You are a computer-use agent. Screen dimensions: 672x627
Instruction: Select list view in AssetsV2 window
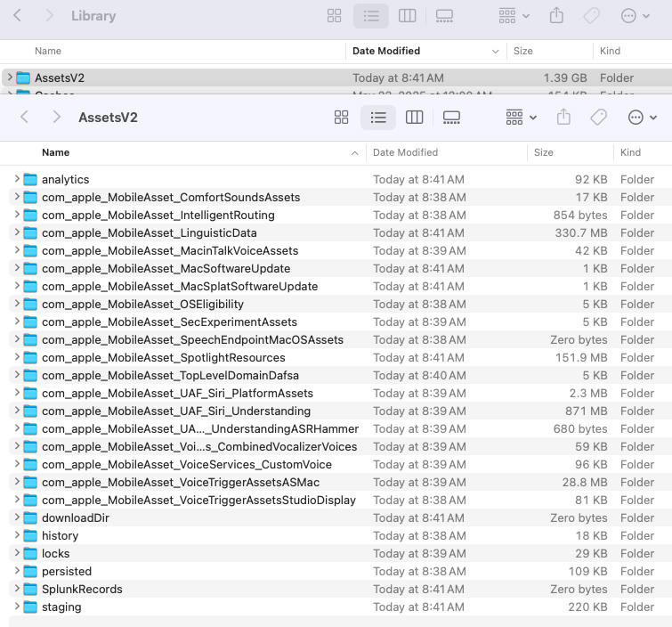(x=378, y=117)
